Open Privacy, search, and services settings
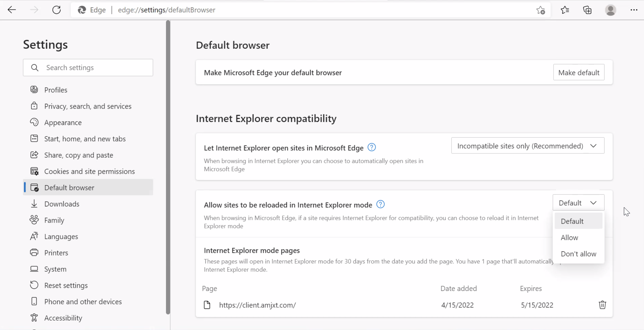This screenshot has height=330, width=644. pyautogui.click(x=88, y=106)
